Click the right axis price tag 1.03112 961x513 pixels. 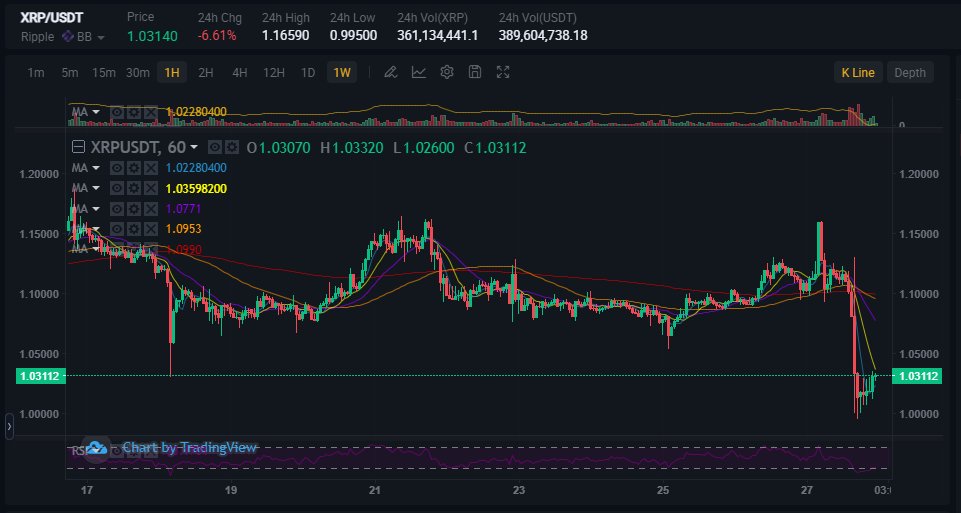(917, 376)
